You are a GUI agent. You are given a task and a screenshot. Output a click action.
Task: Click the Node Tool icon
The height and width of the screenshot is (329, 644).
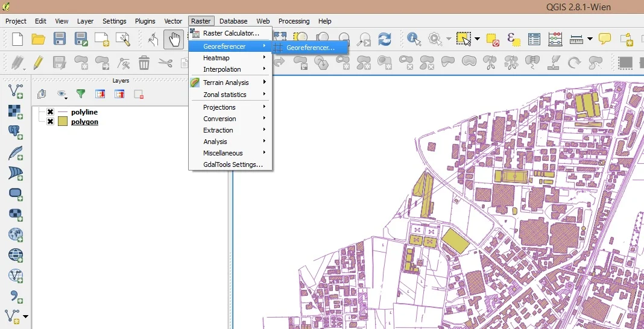(123, 63)
